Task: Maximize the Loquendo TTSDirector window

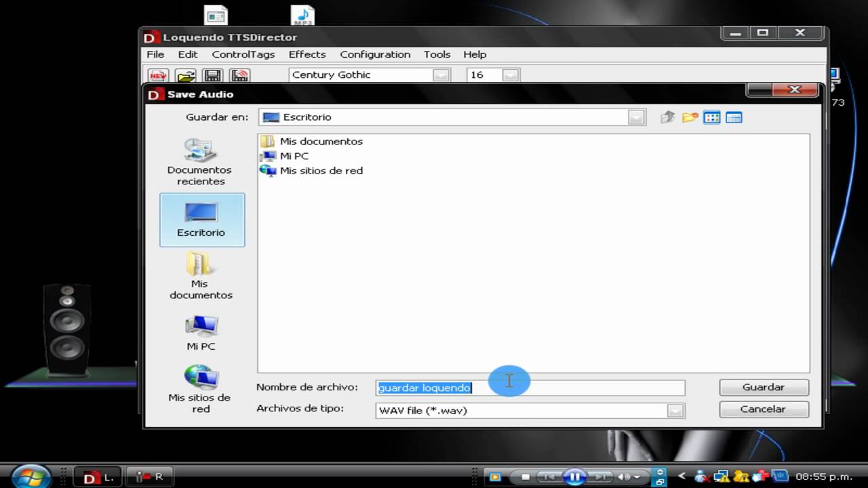Action: point(763,33)
